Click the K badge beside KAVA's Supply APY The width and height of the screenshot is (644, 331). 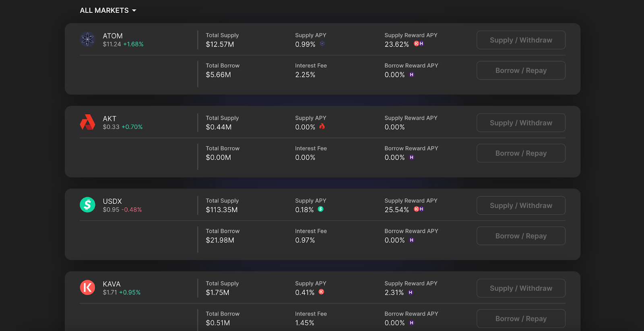(321, 292)
